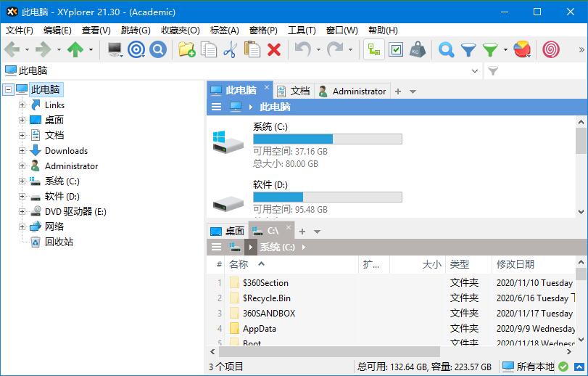Open the 文件(F) menu
The image size is (588, 376).
pos(19,30)
